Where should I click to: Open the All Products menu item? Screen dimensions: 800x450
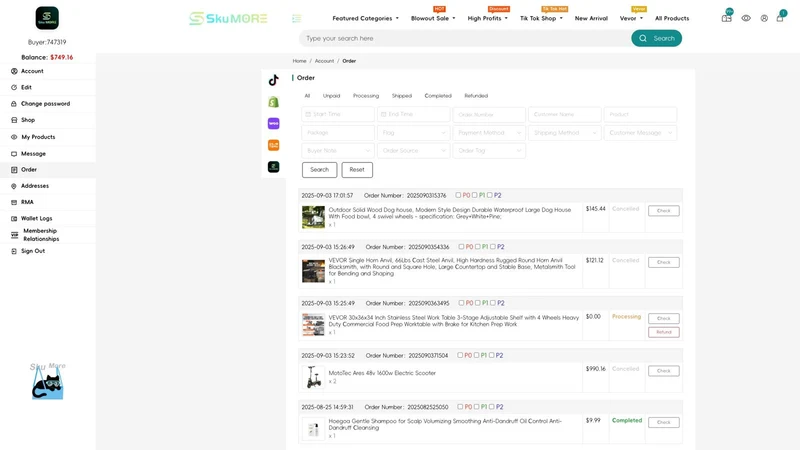pyautogui.click(x=672, y=18)
